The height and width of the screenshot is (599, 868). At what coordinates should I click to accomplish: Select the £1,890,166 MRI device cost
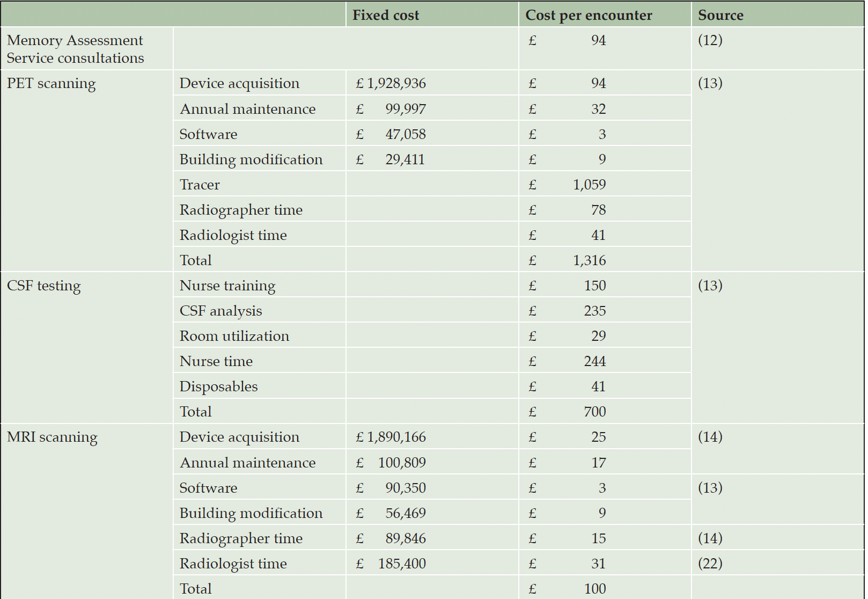(x=391, y=437)
